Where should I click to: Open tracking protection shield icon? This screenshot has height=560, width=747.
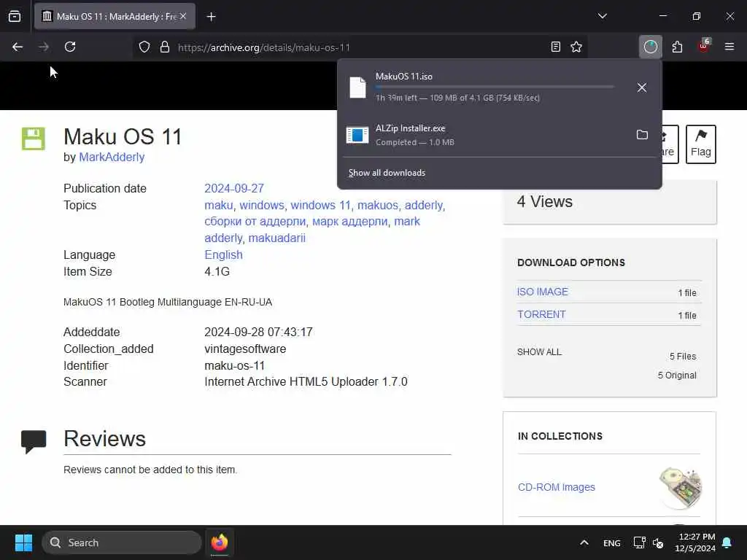[x=144, y=47]
